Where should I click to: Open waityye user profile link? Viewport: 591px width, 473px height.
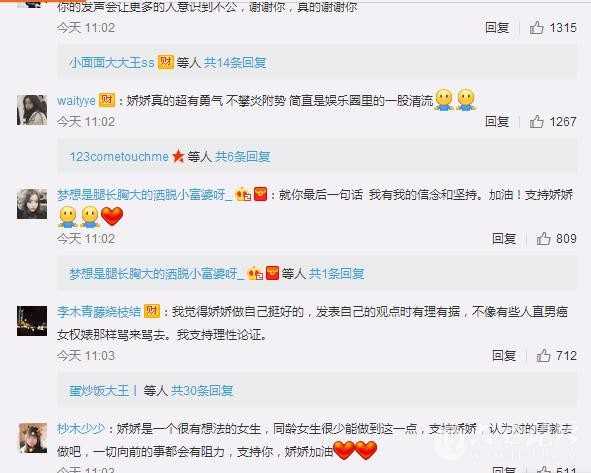coord(76,101)
